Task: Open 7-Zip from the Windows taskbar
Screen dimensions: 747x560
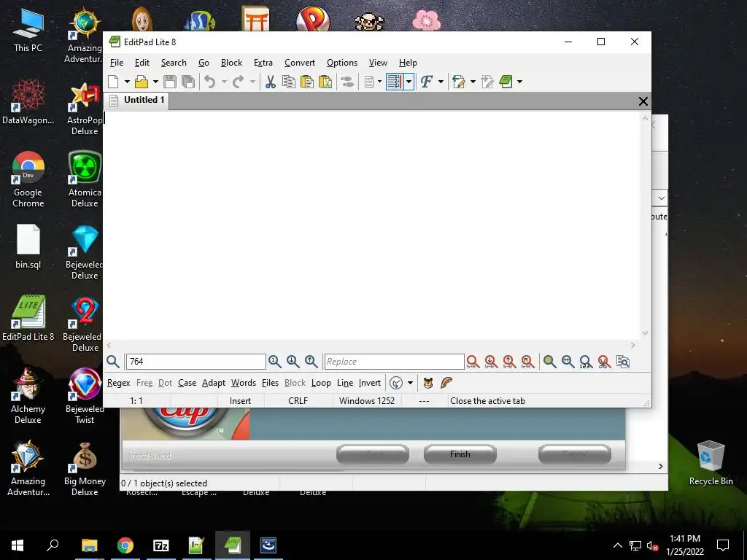Action: click(x=161, y=545)
